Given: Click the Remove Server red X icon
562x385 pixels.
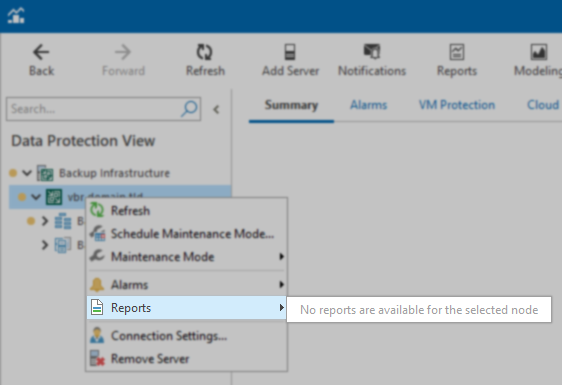Looking at the screenshot, I should tap(97, 358).
